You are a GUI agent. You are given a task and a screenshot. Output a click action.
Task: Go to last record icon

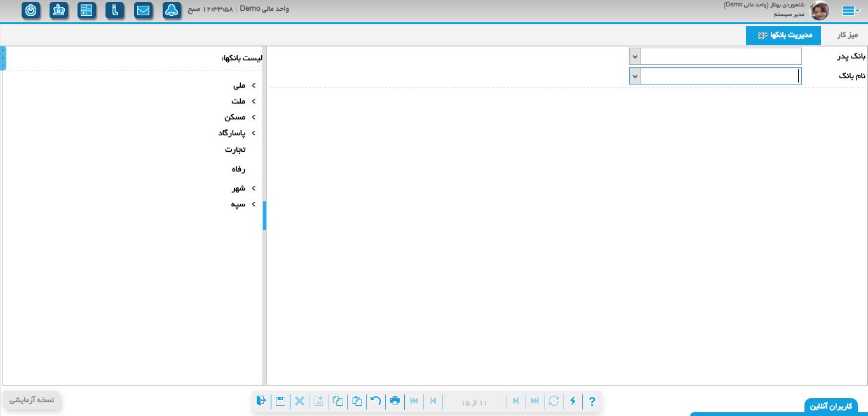click(534, 401)
